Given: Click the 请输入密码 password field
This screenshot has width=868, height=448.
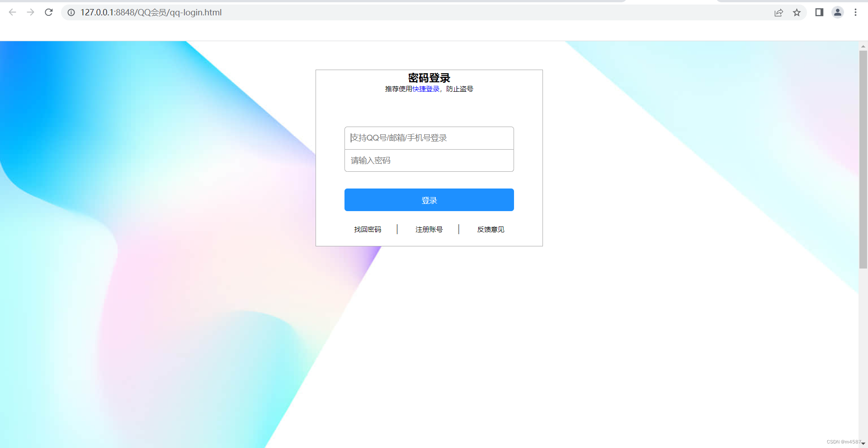Looking at the screenshot, I should [429, 160].
